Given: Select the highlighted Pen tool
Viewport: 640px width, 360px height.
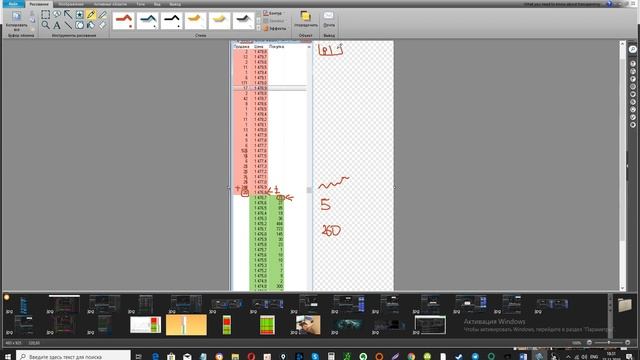Looking at the screenshot, I should pos(91,15).
